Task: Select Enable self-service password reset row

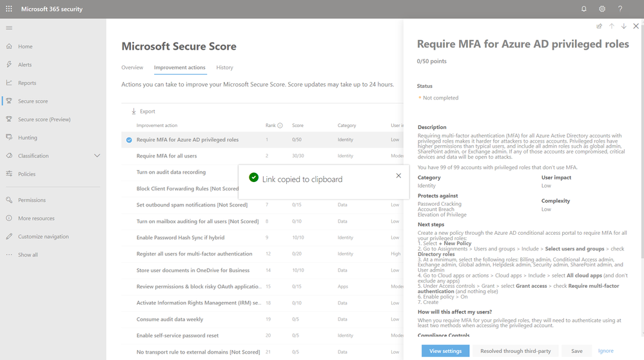Action: click(x=262, y=335)
